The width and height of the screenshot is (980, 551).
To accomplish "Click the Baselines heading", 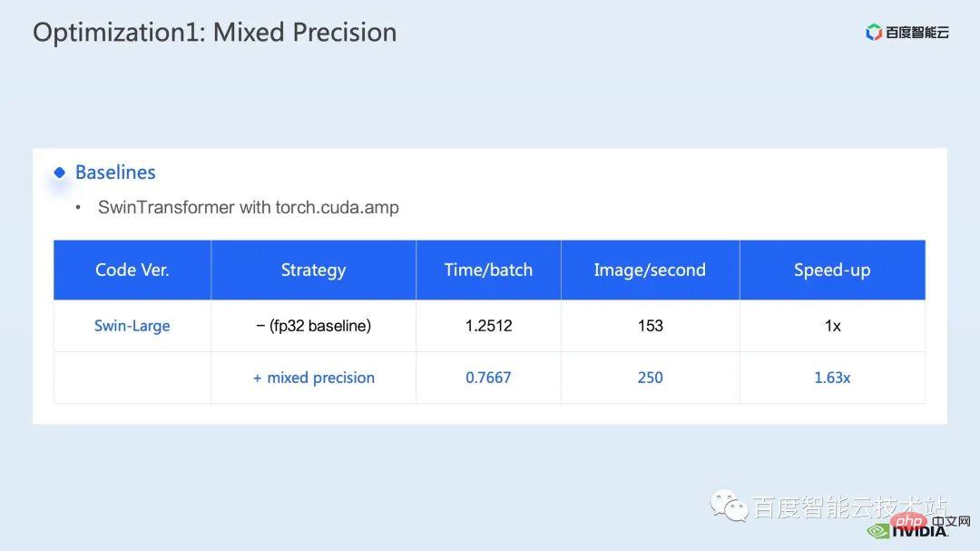I will [115, 172].
